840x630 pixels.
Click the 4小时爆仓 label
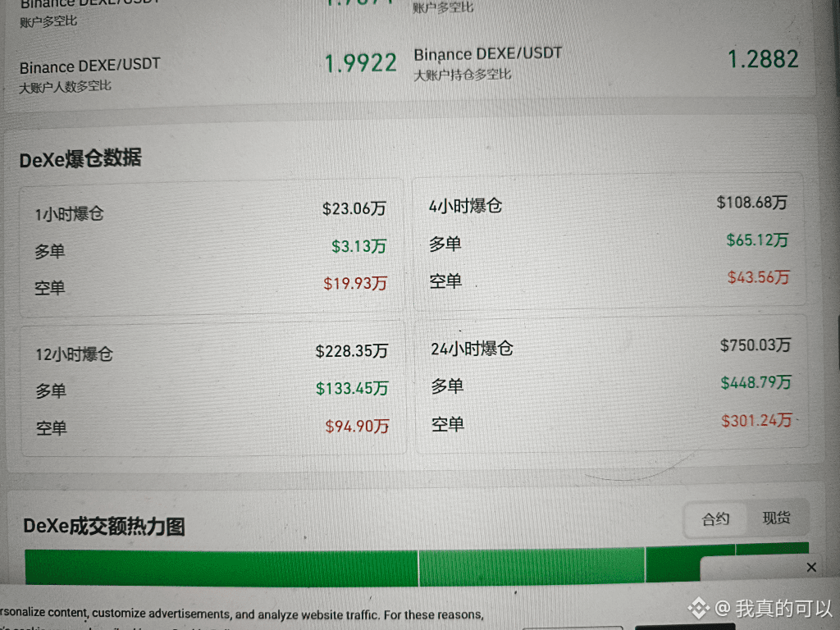pyautogui.click(x=465, y=206)
